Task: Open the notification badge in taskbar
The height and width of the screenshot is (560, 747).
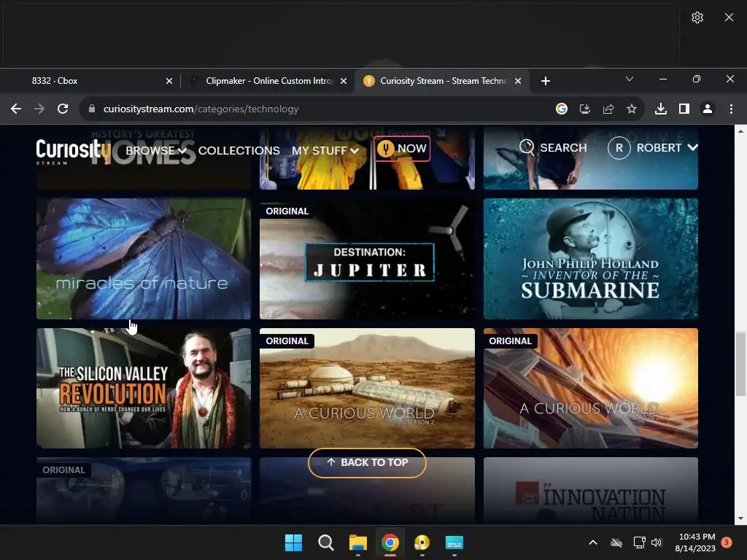Action: pos(727,542)
